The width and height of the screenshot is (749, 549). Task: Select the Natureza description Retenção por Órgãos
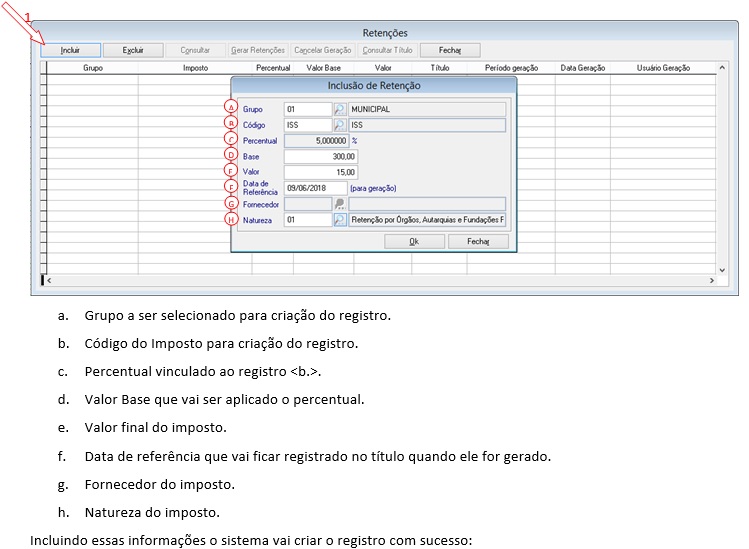click(x=427, y=220)
